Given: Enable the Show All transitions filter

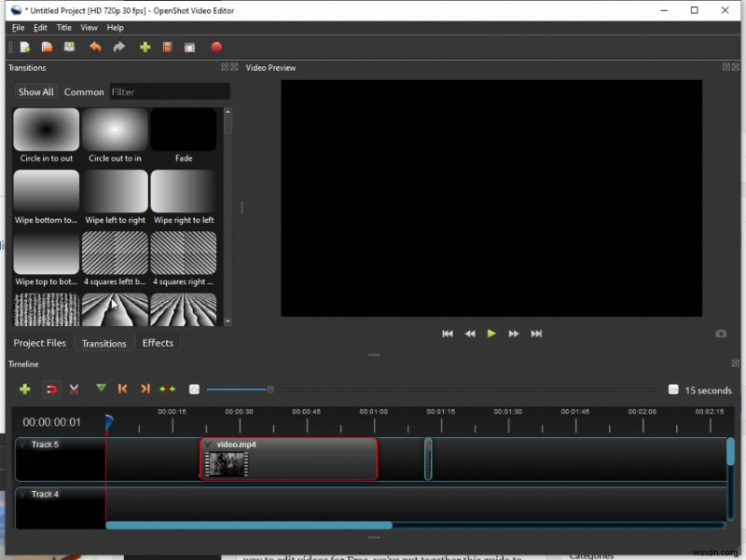Looking at the screenshot, I should [x=36, y=92].
